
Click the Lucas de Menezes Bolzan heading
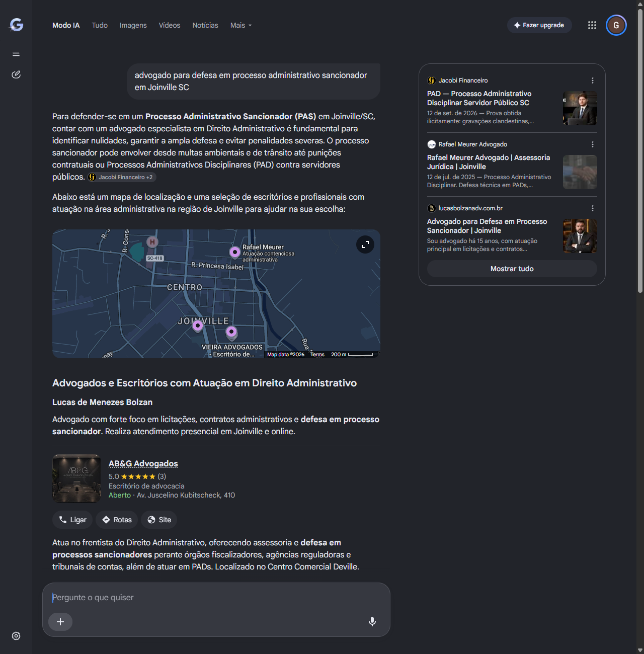click(x=103, y=402)
